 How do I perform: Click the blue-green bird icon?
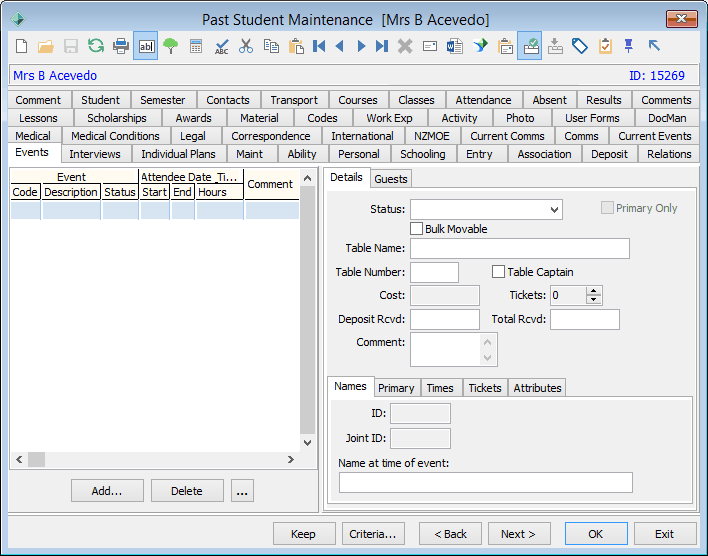tap(481, 46)
